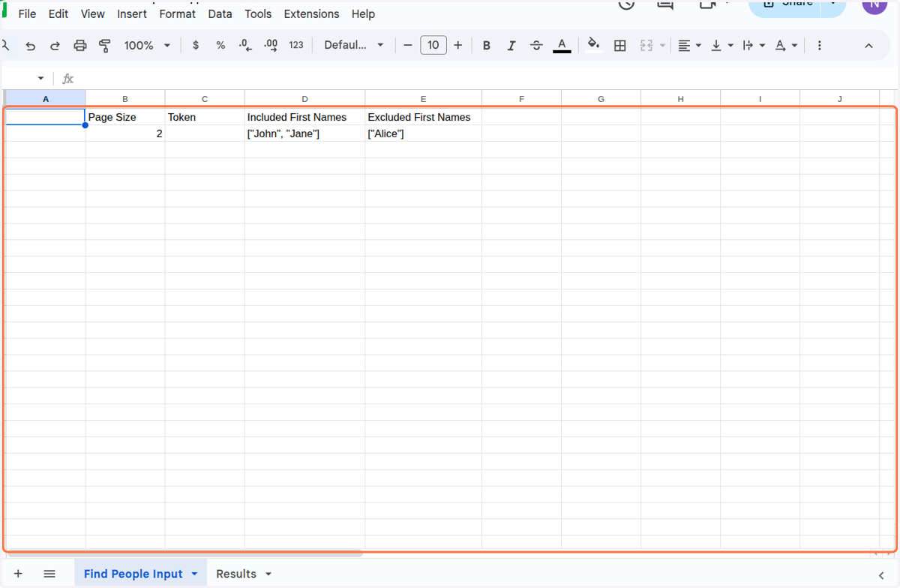The image size is (900, 588).
Task: Open the Tools menu
Action: [259, 13]
